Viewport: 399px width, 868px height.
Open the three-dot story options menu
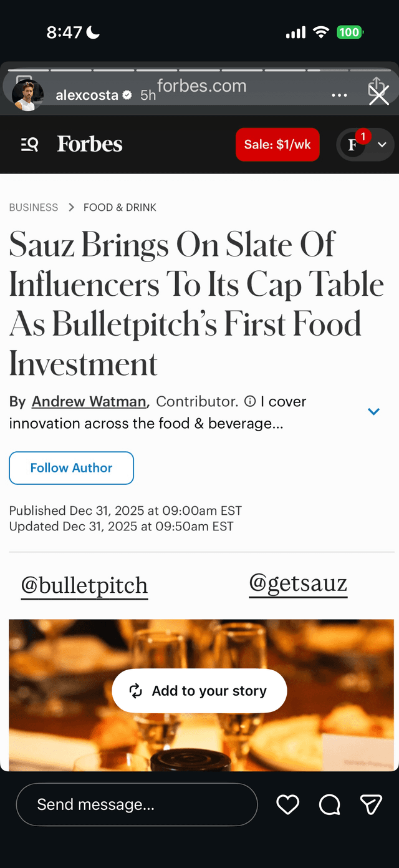click(339, 95)
